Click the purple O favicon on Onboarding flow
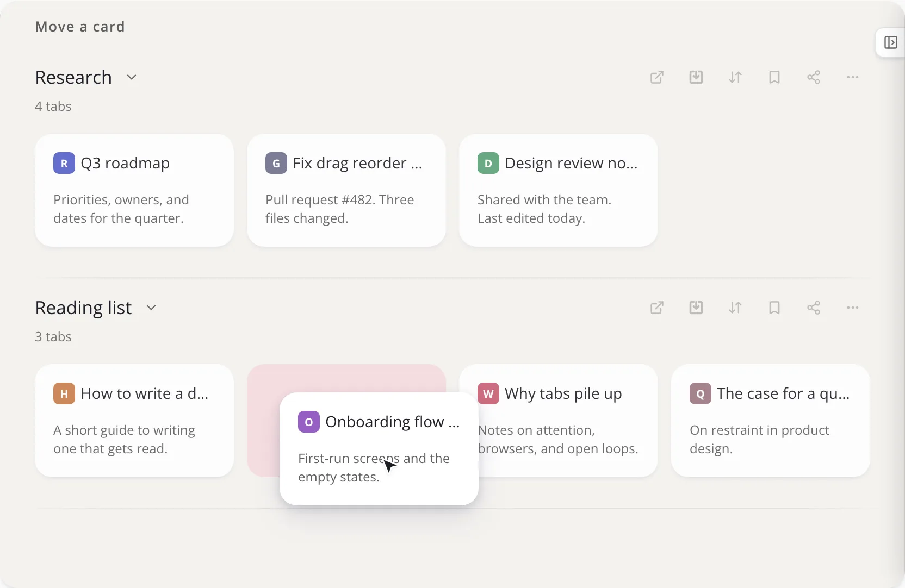Screen dimensions: 905x588 point(309,422)
